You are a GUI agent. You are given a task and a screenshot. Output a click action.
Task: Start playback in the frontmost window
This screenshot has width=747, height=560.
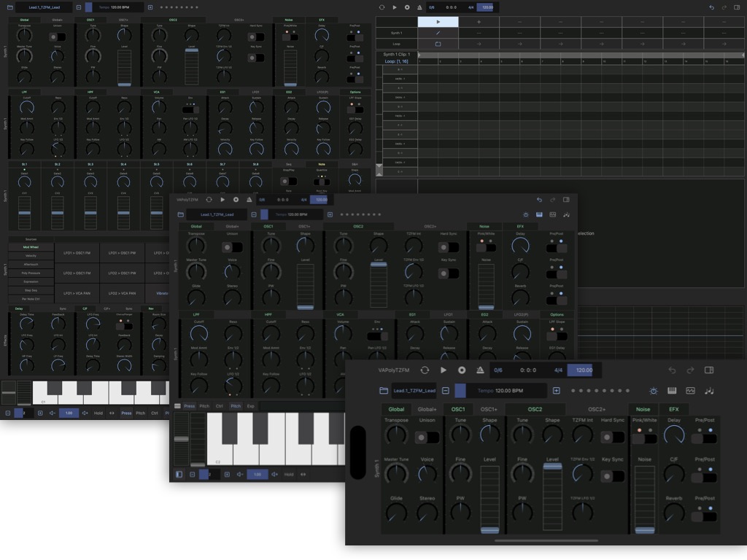coord(444,370)
